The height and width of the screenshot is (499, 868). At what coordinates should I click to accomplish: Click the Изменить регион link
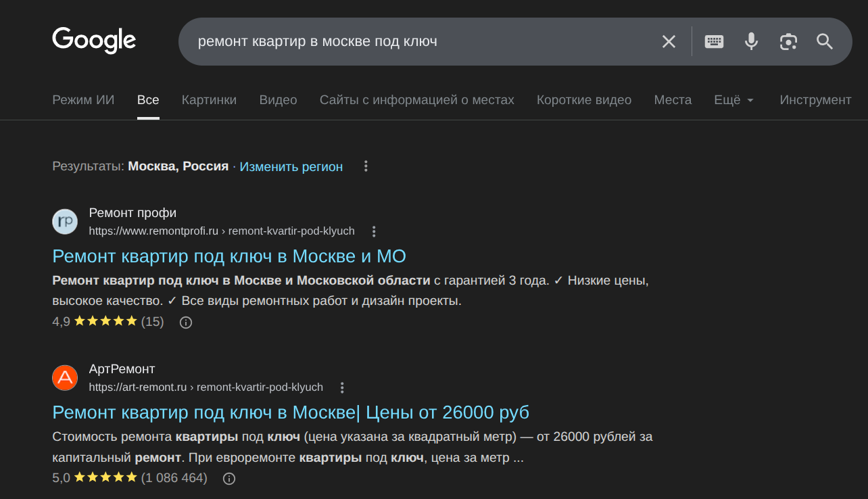pyautogui.click(x=291, y=166)
